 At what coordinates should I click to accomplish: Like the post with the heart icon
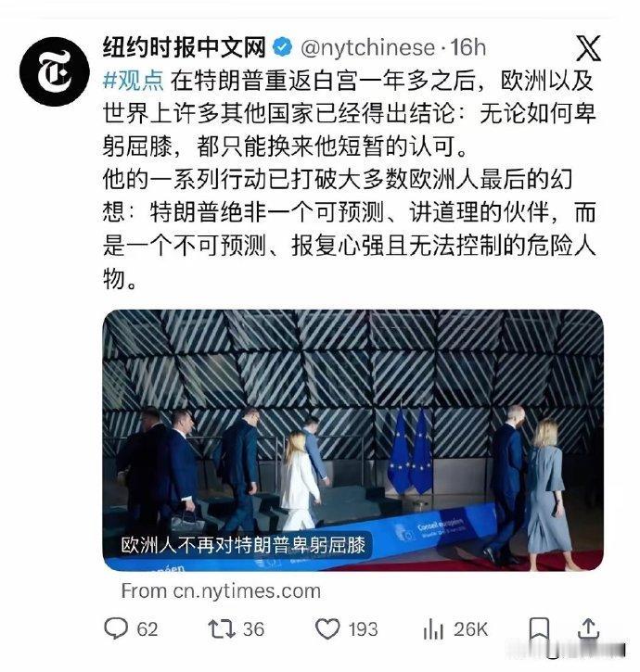(327, 629)
